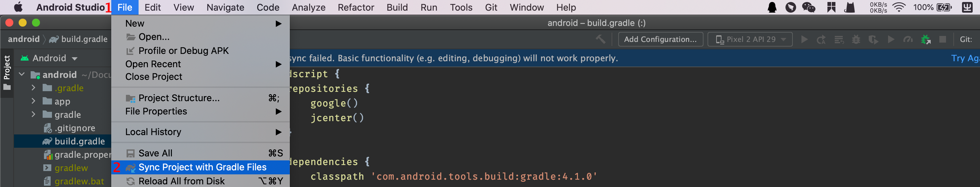This screenshot has height=187, width=980.
Task: Click the classpath string in the editor
Action: click(x=484, y=176)
